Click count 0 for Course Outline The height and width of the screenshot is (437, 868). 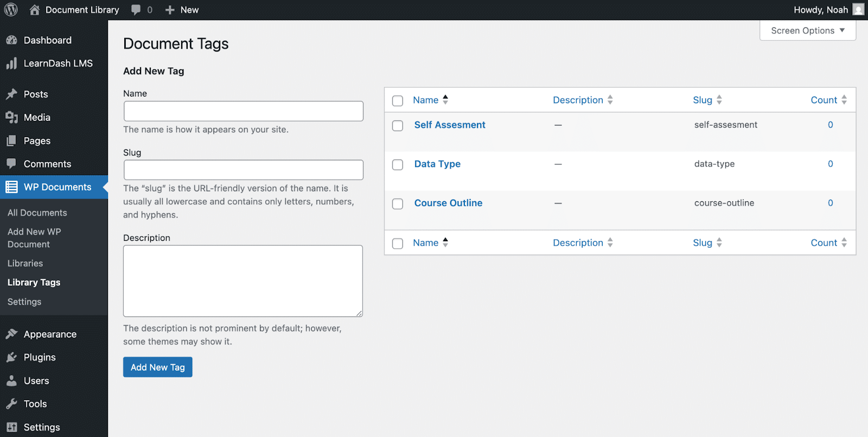(x=831, y=203)
